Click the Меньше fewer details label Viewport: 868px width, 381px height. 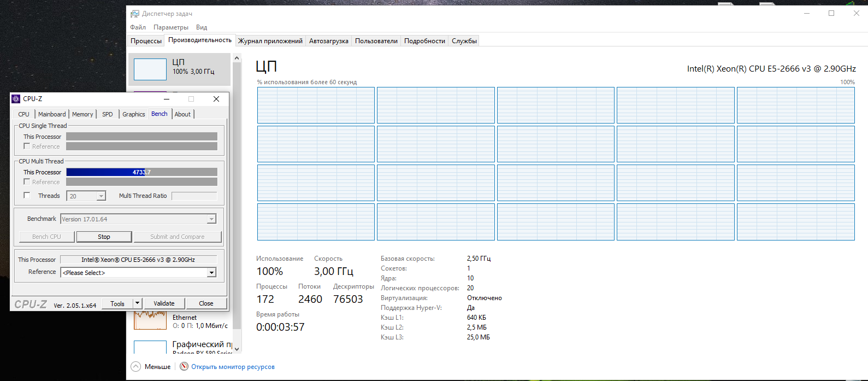[157, 367]
